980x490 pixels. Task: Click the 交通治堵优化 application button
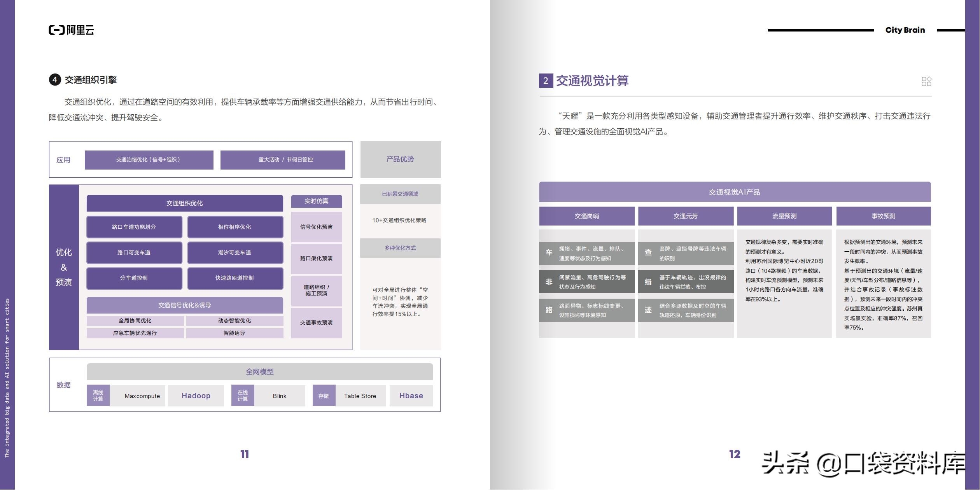pyautogui.click(x=149, y=160)
